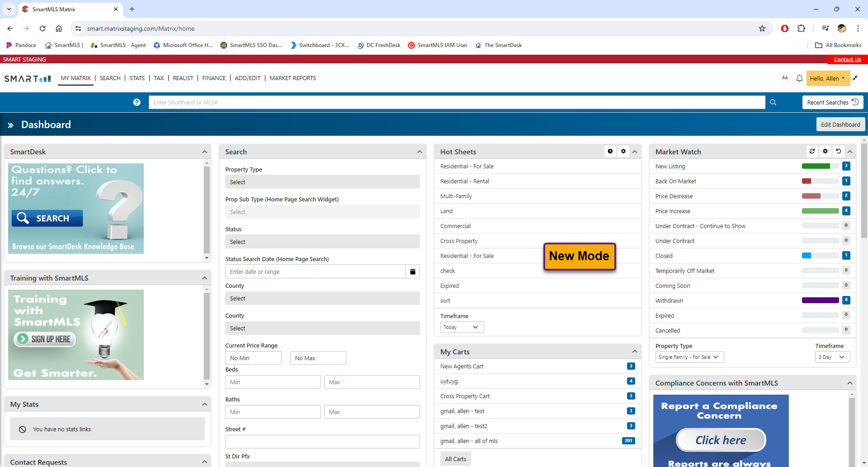Click the Edit Dashboard button
Image resolution: width=868 pixels, height=467 pixels.
840,124
